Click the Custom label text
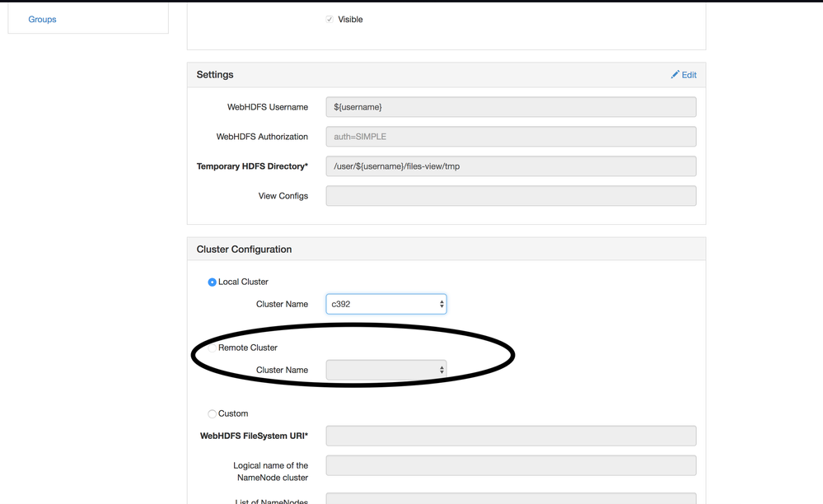Screen dimensions: 823x504 233,413
